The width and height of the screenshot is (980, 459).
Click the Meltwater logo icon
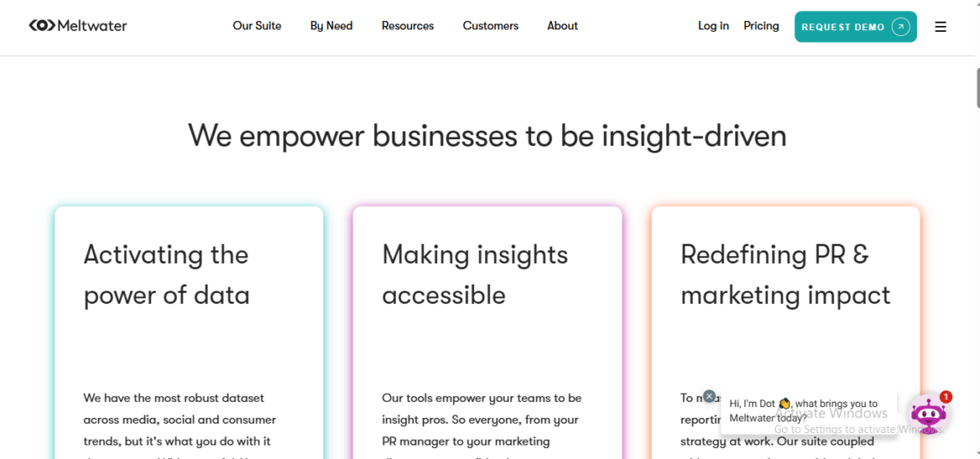pyautogui.click(x=42, y=26)
